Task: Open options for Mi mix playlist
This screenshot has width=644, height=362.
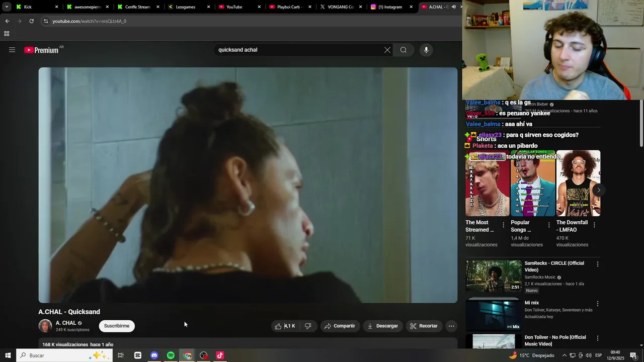Action: [x=598, y=304]
